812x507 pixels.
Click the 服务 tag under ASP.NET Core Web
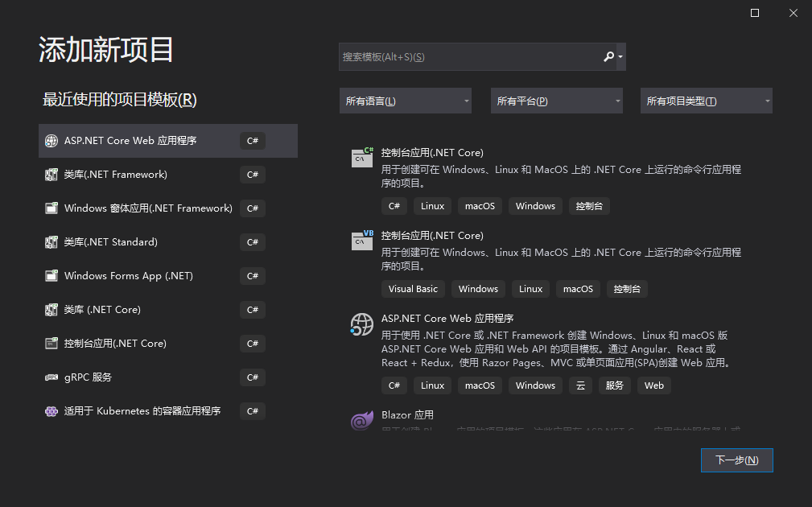[x=614, y=385]
